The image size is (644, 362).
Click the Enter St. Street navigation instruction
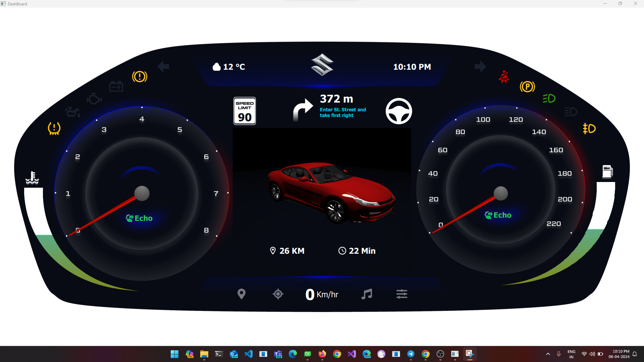343,112
